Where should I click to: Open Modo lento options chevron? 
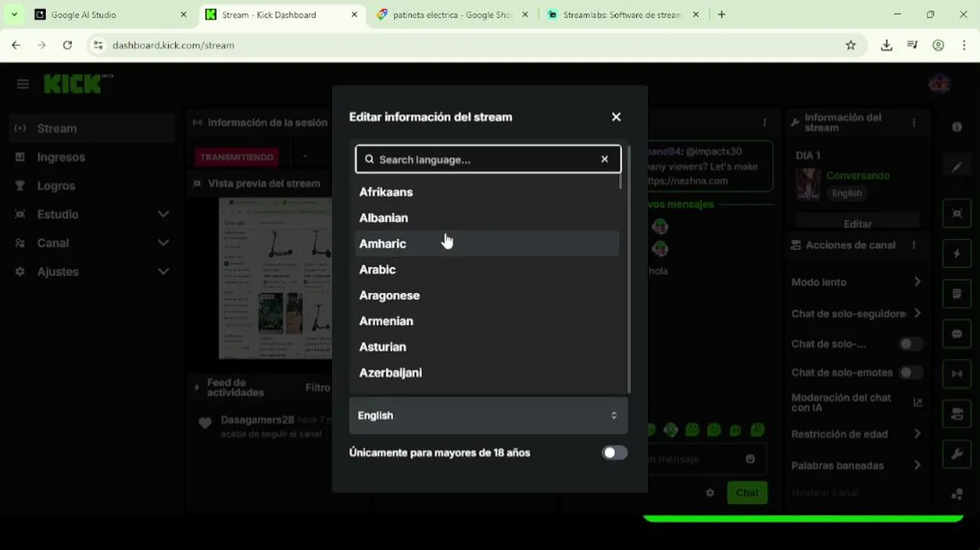click(917, 282)
